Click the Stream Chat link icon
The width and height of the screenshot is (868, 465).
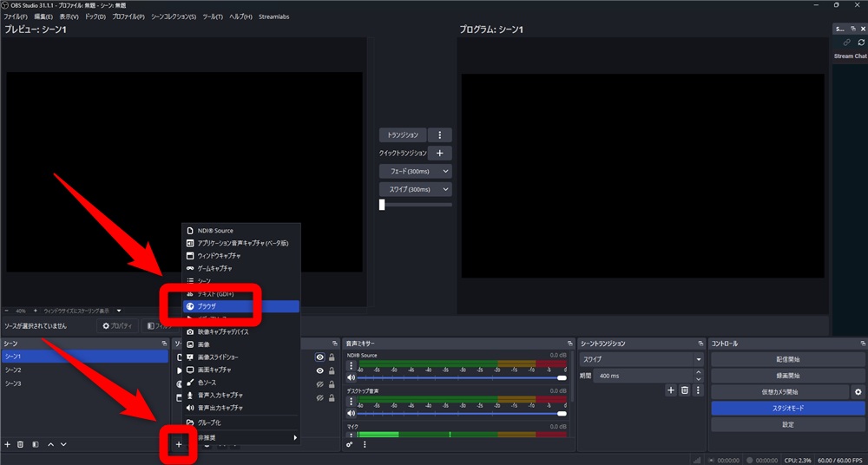[x=846, y=42]
